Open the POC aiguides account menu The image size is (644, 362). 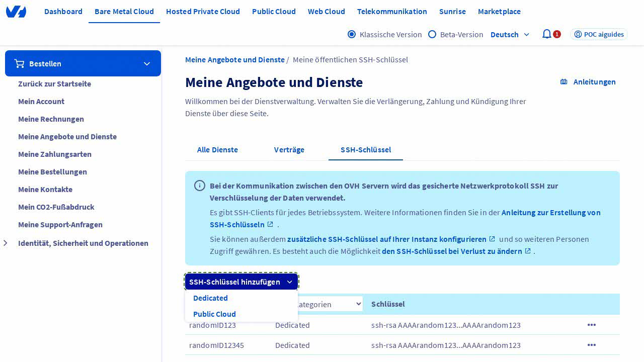click(599, 34)
